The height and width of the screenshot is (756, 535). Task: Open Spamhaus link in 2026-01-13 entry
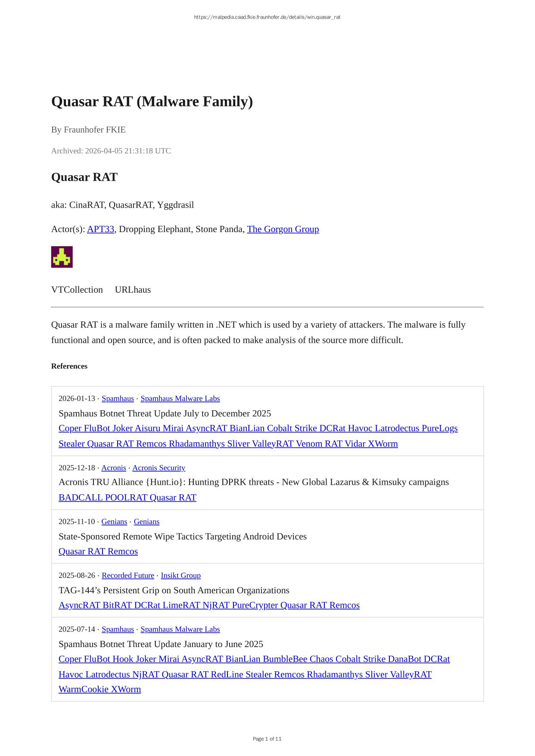point(118,399)
